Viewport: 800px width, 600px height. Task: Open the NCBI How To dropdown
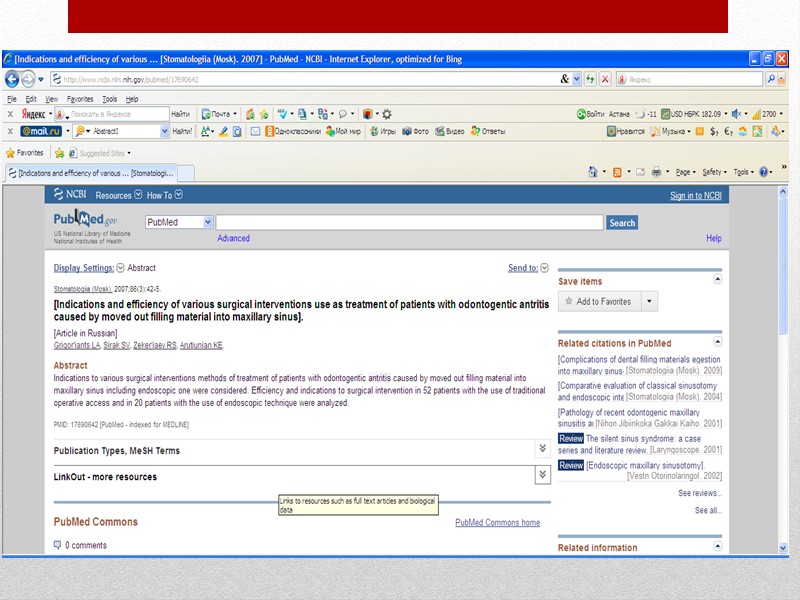tap(164, 195)
